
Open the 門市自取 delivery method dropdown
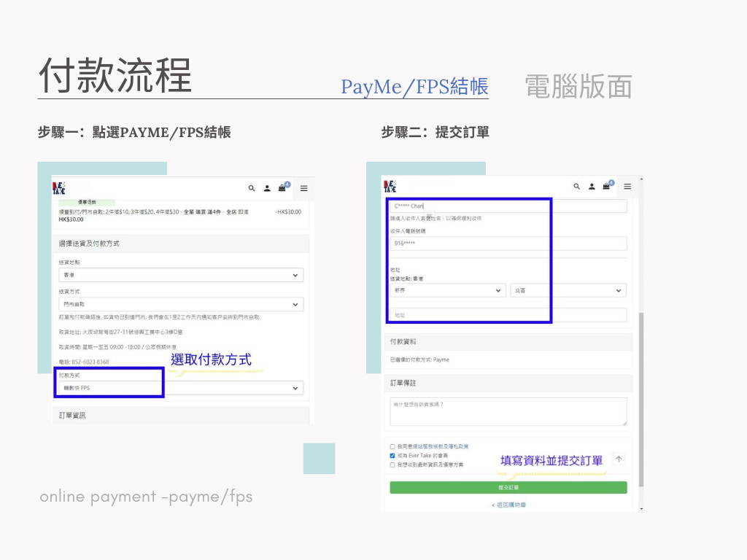tap(181, 304)
